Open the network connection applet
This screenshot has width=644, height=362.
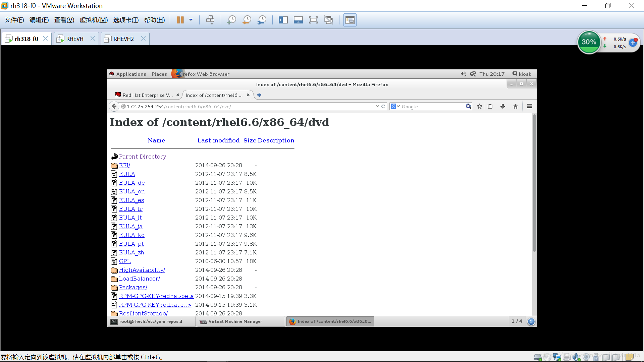(x=473, y=74)
